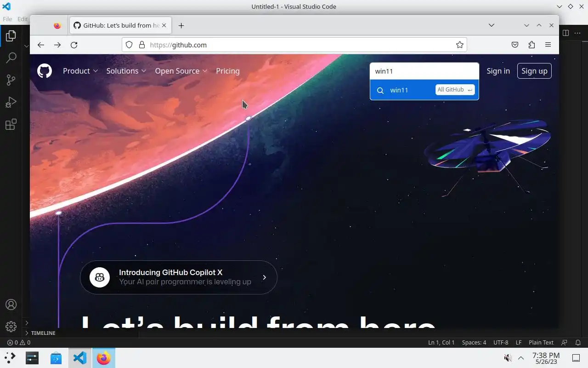Click Ln 1, Col 1 in status bar

pyautogui.click(x=441, y=342)
